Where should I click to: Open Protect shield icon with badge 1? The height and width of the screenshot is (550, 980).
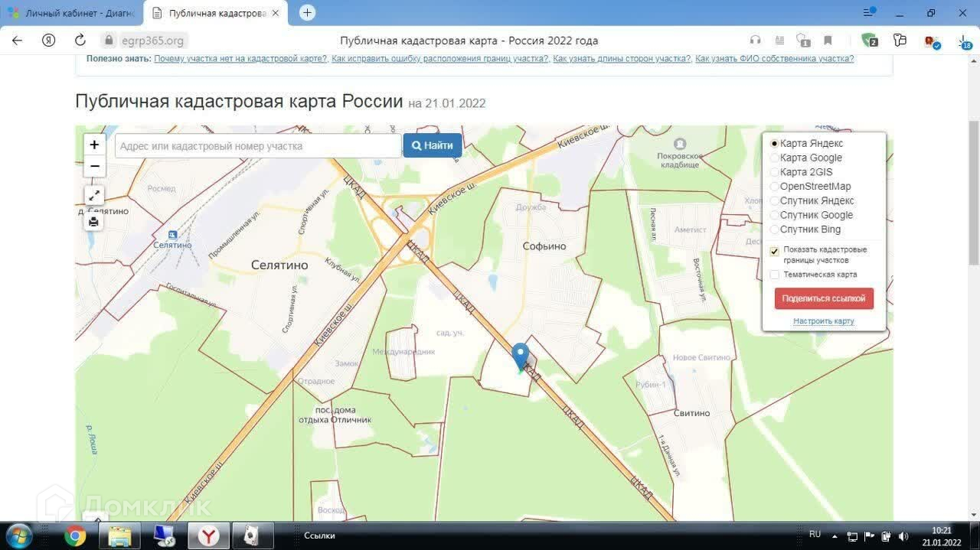coord(803,41)
